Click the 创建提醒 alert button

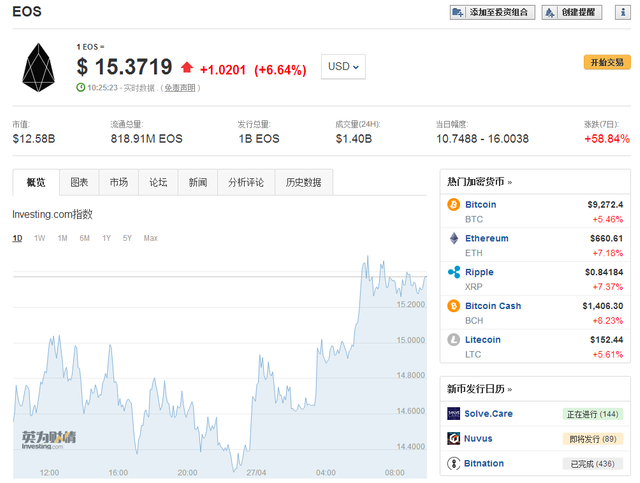pyautogui.click(x=572, y=12)
